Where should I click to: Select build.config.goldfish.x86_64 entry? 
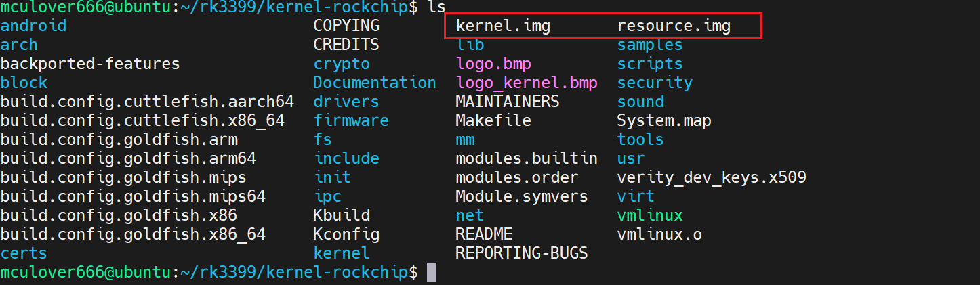[133, 235]
